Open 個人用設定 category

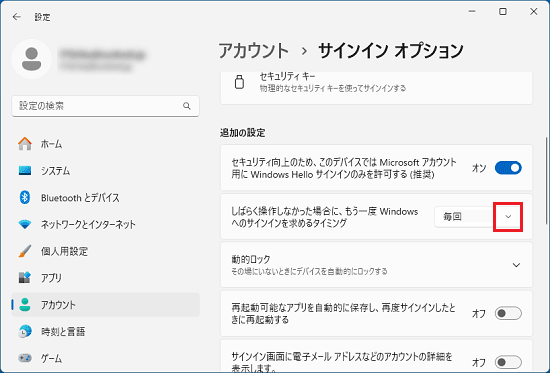(105, 251)
